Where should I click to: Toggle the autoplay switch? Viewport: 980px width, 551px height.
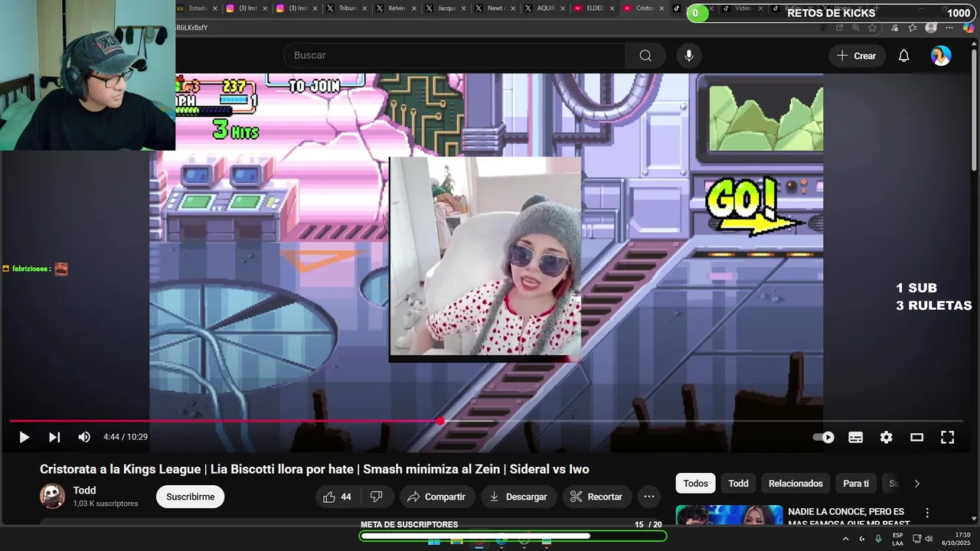[x=823, y=437]
